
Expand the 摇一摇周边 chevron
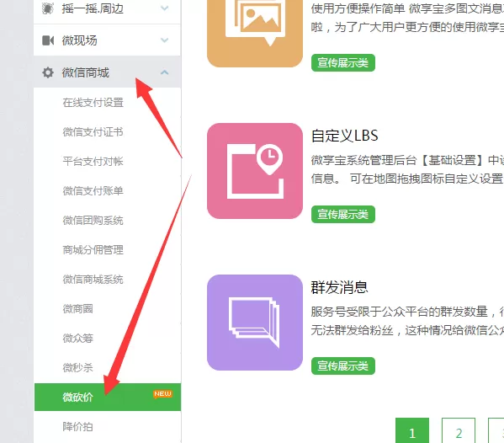click(164, 8)
